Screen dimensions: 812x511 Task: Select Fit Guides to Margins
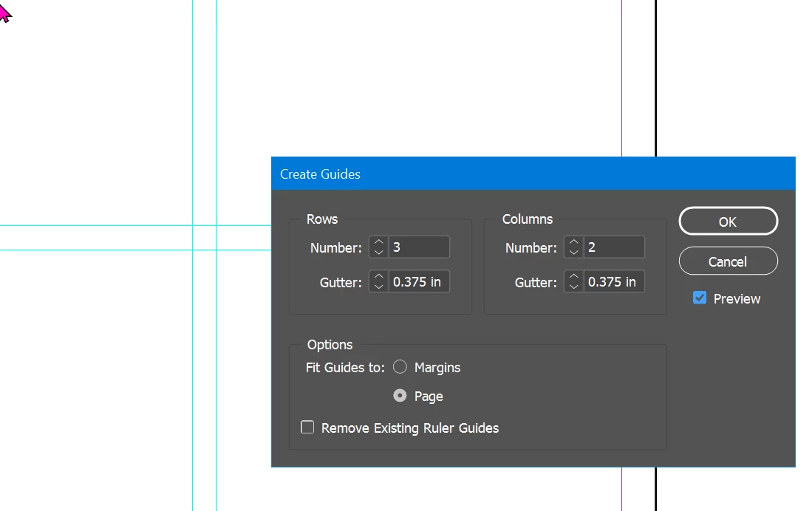point(400,367)
